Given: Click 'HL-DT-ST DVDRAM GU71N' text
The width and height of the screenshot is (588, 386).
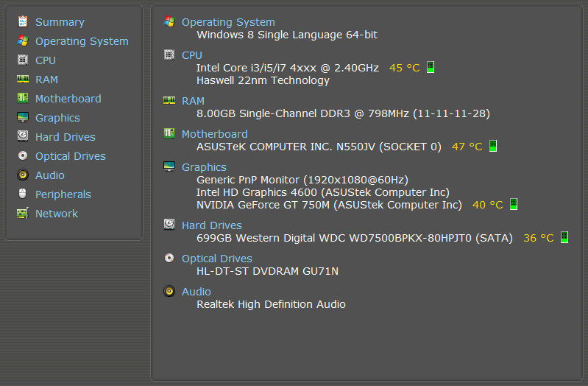Looking at the screenshot, I should click(267, 271).
